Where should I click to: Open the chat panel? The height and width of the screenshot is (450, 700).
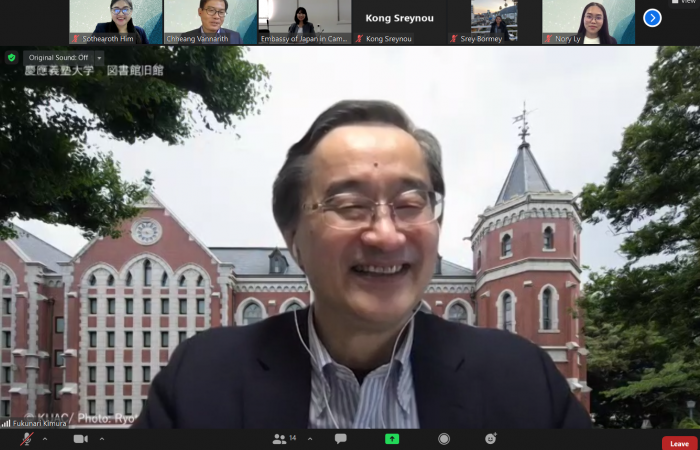coord(341,439)
